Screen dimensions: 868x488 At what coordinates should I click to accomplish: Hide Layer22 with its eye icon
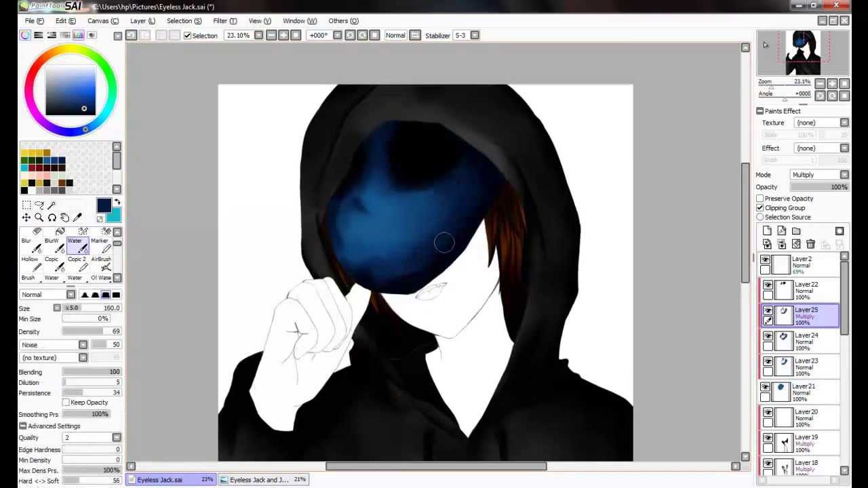[x=768, y=285]
